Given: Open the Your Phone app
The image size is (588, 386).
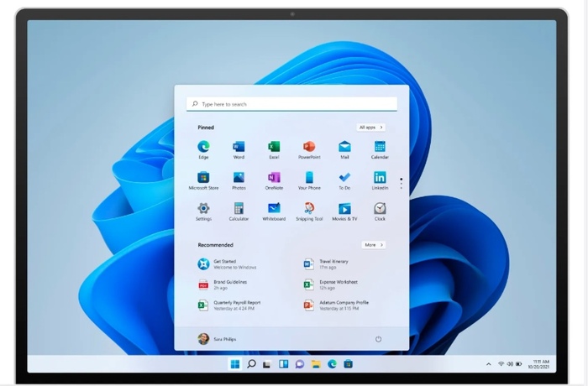Looking at the screenshot, I should pyautogui.click(x=309, y=180).
